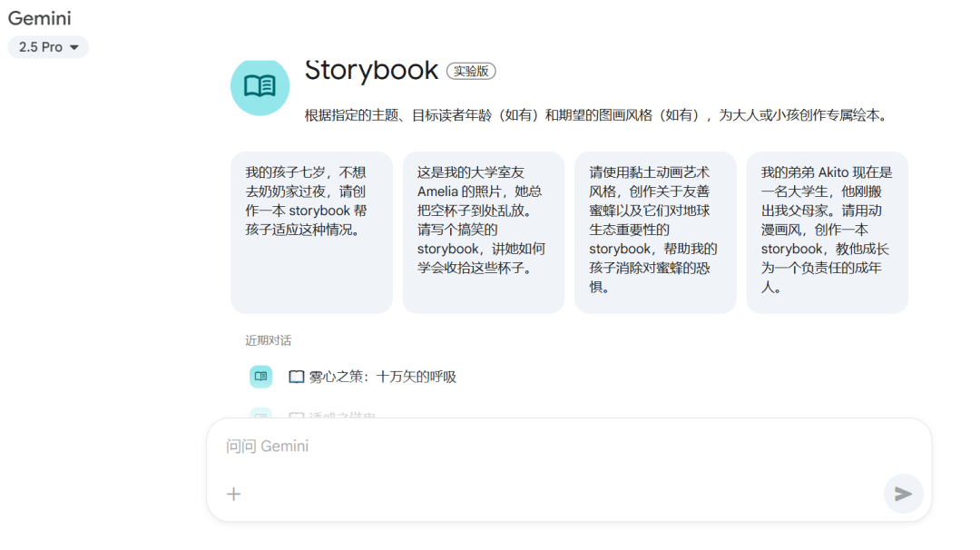
Task: Click the Storybook description text
Action: [x=595, y=115]
